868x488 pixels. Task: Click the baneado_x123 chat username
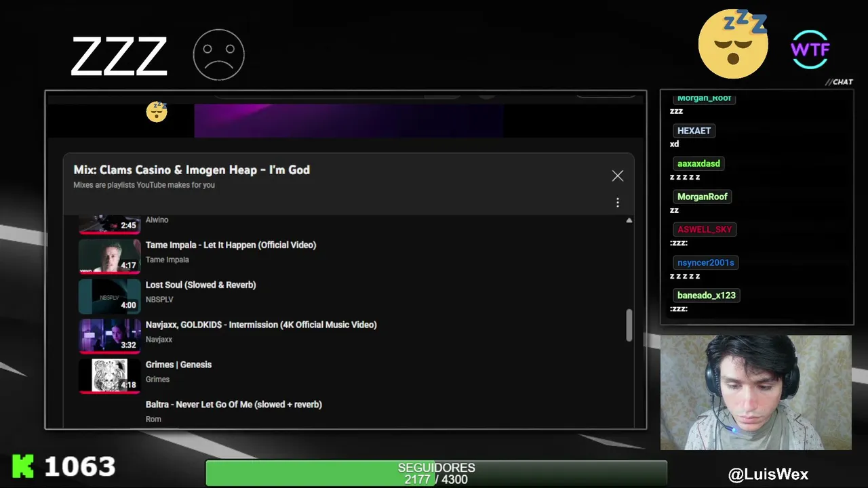click(706, 295)
